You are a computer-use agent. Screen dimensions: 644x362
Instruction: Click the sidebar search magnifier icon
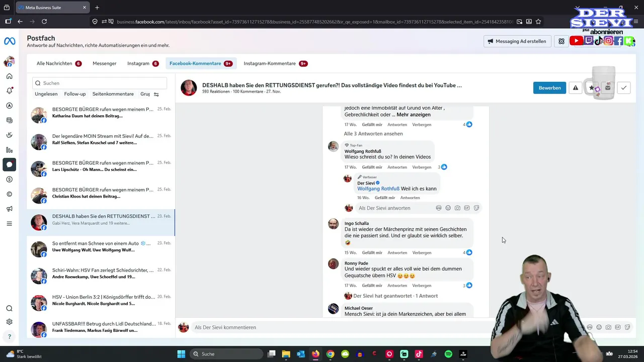pos(9,309)
